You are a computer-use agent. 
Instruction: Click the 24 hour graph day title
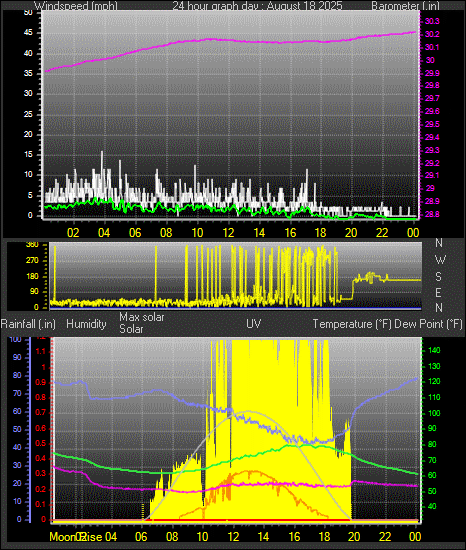257,6
